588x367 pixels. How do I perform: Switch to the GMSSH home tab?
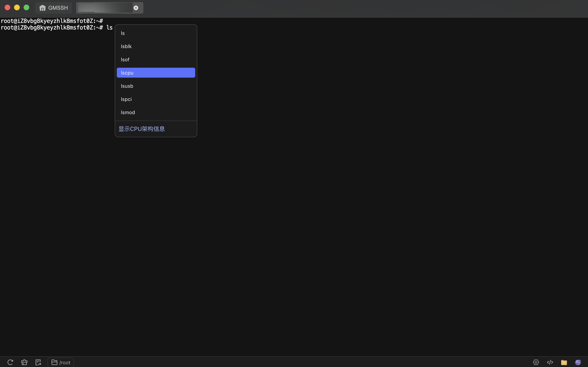point(54,8)
